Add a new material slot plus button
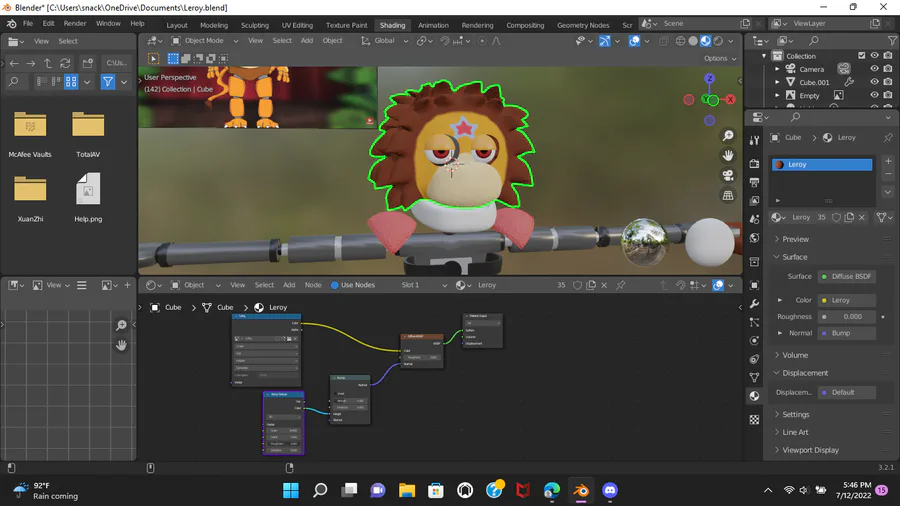The width and height of the screenshot is (900, 506). tap(888, 162)
